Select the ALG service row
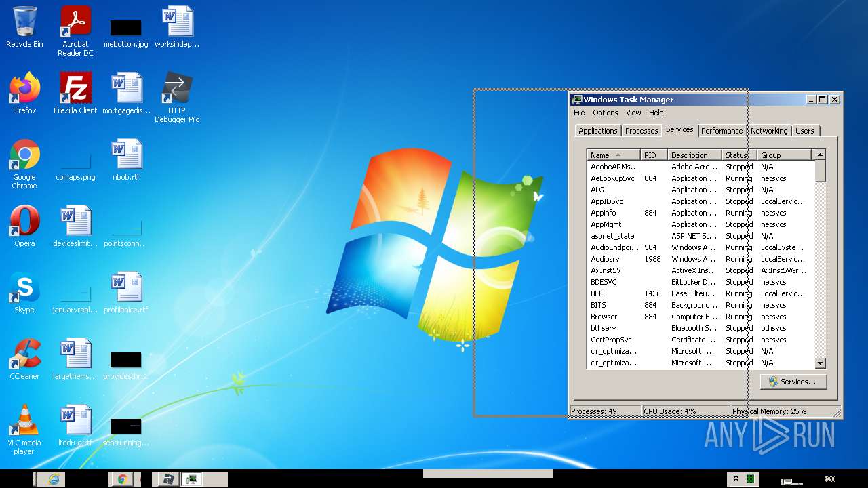The height and width of the screenshot is (488, 868). pyautogui.click(x=701, y=190)
